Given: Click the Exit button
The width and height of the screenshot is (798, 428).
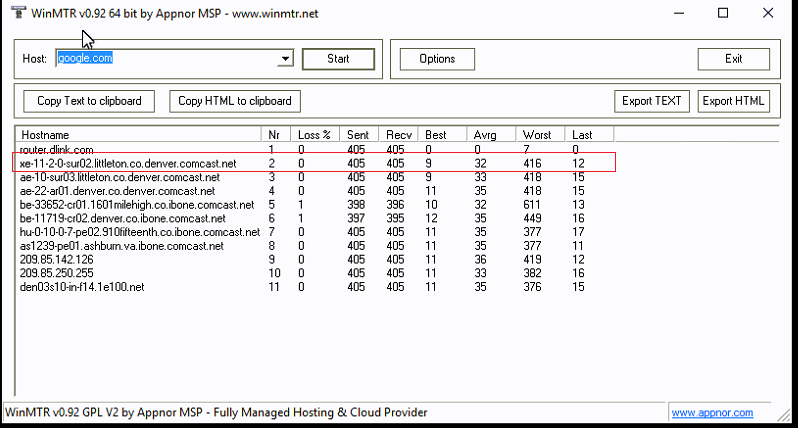Looking at the screenshot, I should 733,59.
